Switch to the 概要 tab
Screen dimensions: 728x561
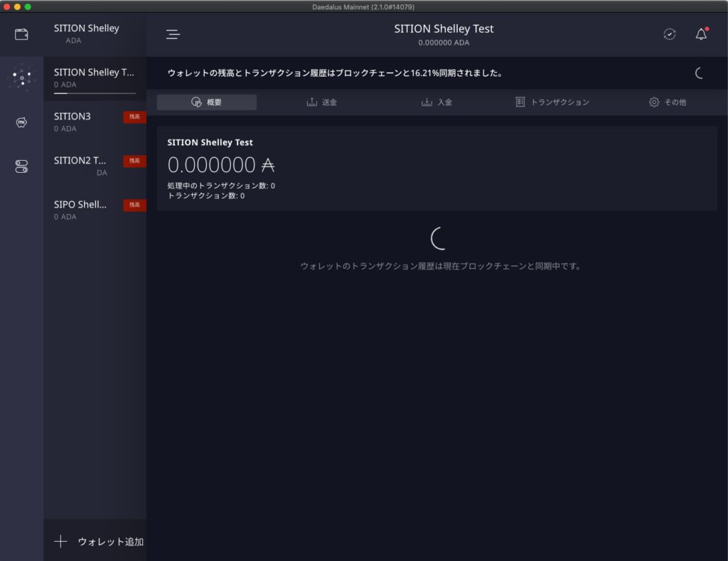coord(207,102)
